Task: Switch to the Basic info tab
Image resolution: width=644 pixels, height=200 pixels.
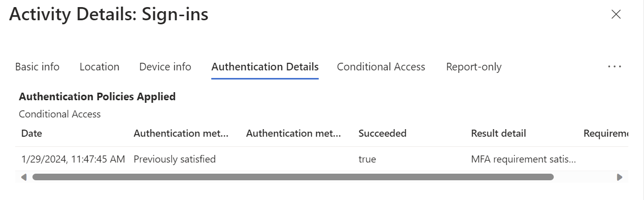Action: click(x=37, y=67)
